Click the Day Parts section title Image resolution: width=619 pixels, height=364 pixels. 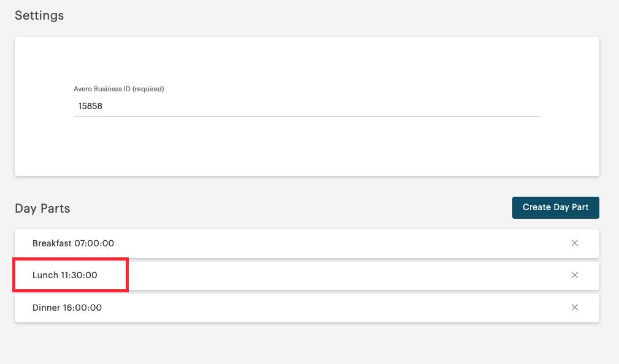42,208
